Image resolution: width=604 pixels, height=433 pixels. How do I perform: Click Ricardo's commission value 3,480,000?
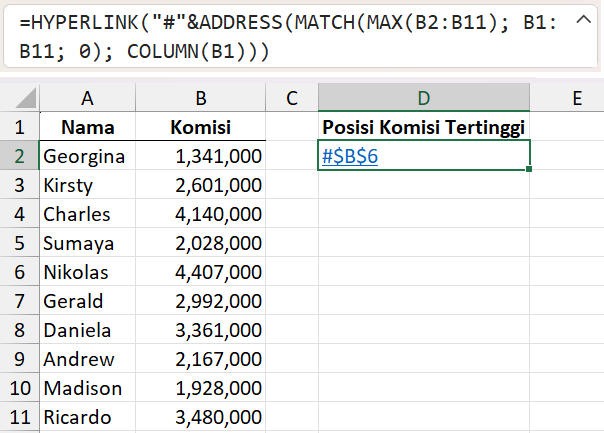click(x=201, y=417)
